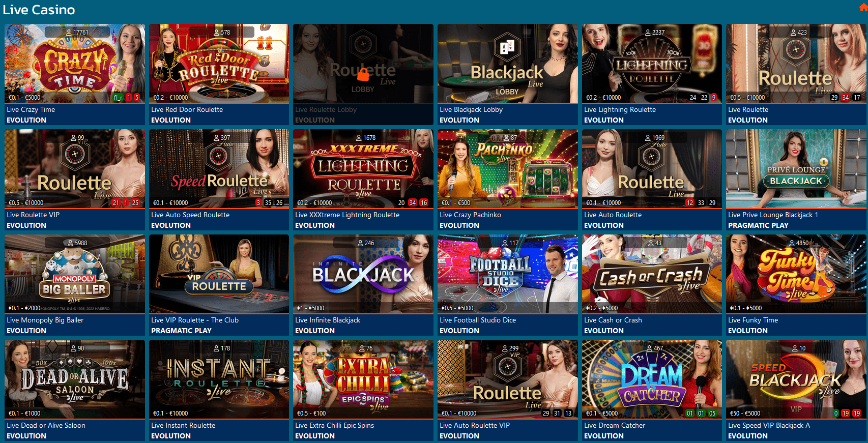Open the Crazy Pachinko game tile
This screenshot has height=443, width=868.
click(x=508, y=168)
